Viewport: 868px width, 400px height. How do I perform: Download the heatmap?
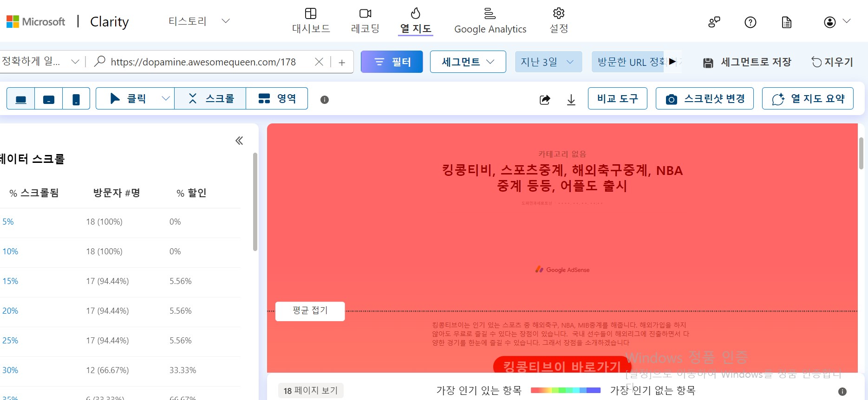pos(571,99)
